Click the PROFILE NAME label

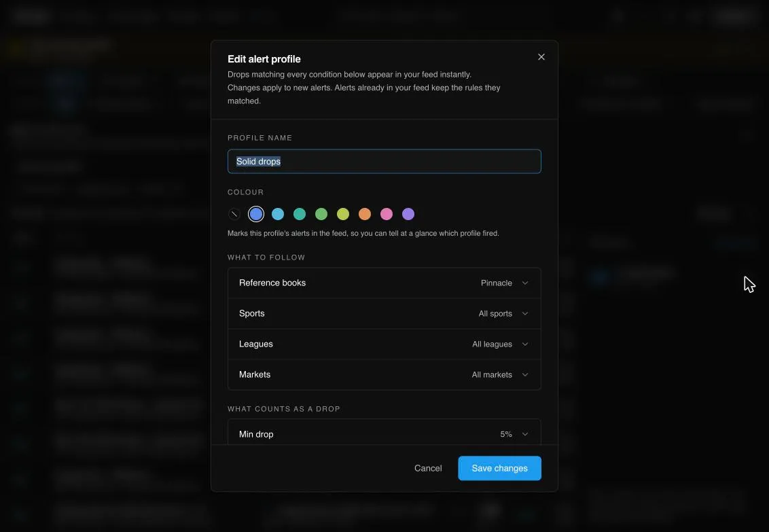click(x=260, y=138)
